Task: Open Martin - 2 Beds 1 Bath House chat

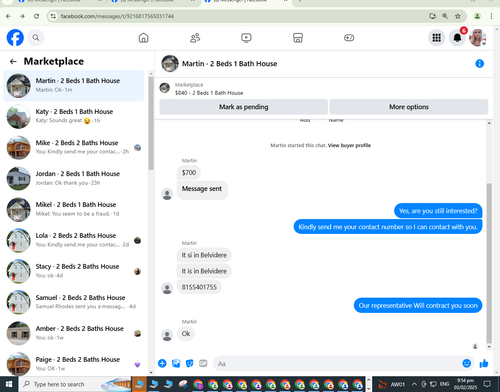Action: [x=74, y=86]
